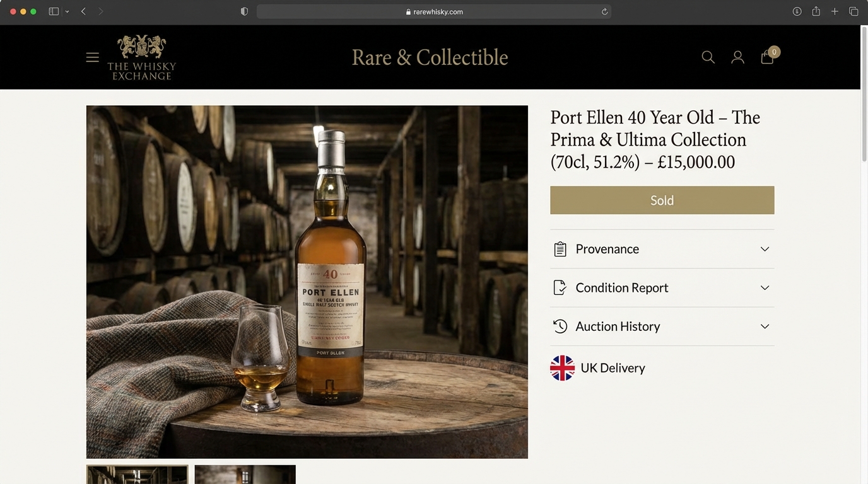Image resolution: width=868 pixels, height=484 pixels.
Task: Click the Condition Report document icon
Action: pos(560,287)
